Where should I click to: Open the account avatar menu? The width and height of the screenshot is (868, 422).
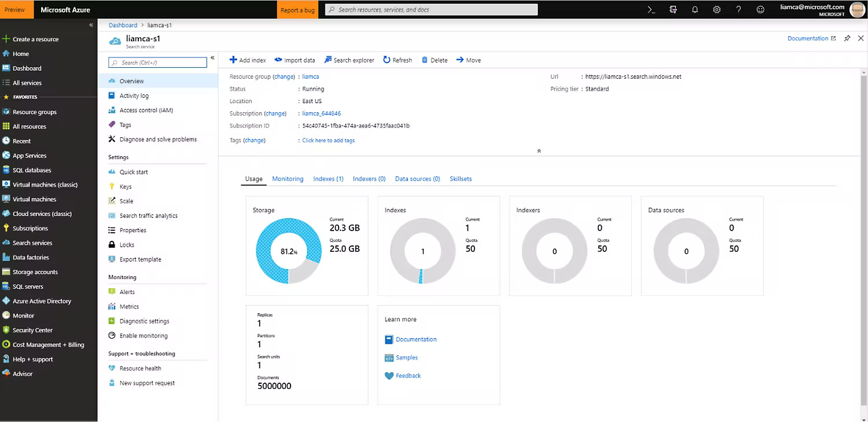click(x=857, y=10)
